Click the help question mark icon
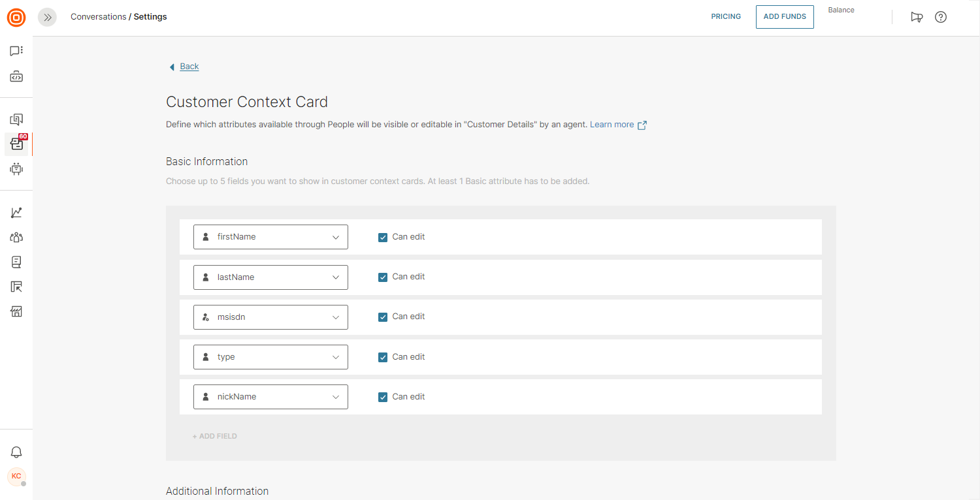Viewport: 980px width, 500px height. pos(941,17)
